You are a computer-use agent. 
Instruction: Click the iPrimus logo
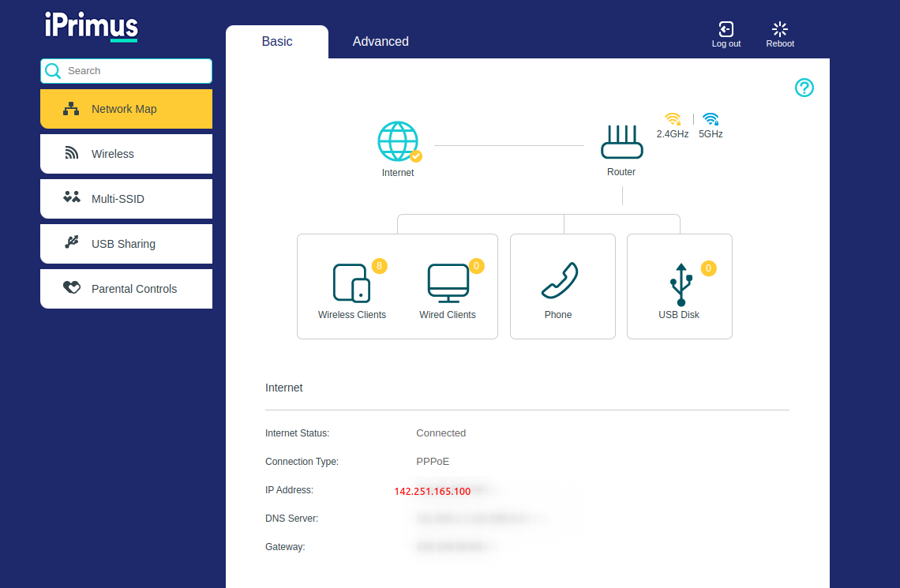point(92,26)
